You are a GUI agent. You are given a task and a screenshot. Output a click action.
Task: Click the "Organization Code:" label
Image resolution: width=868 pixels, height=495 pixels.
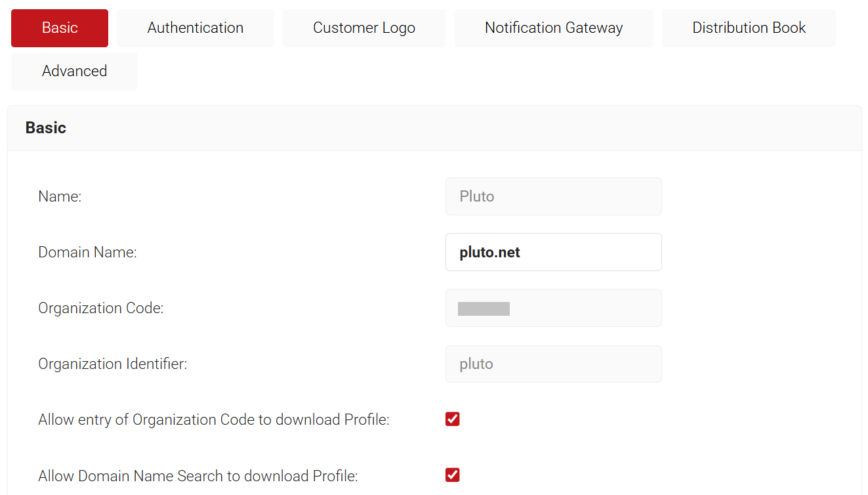[x=100, y=308]
